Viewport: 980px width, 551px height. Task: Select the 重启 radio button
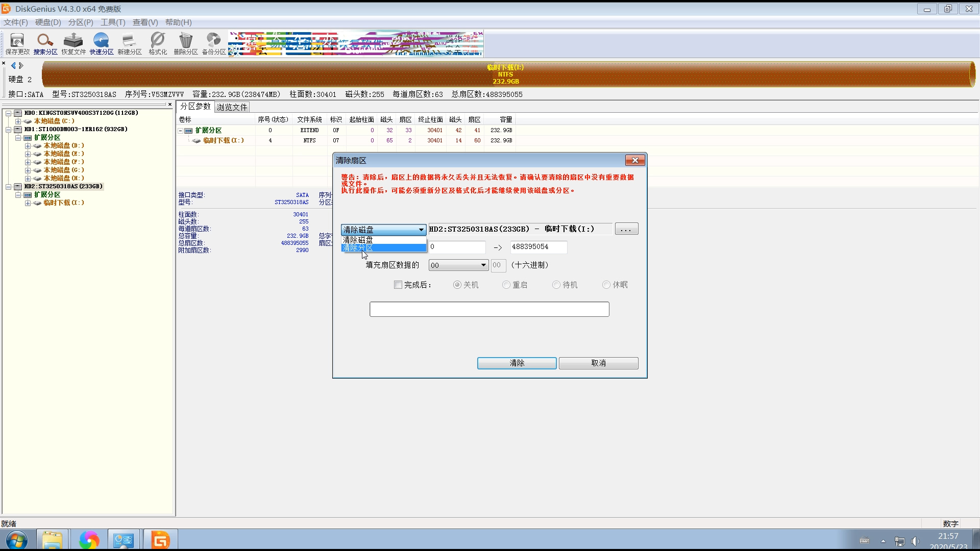pos(506,285)
